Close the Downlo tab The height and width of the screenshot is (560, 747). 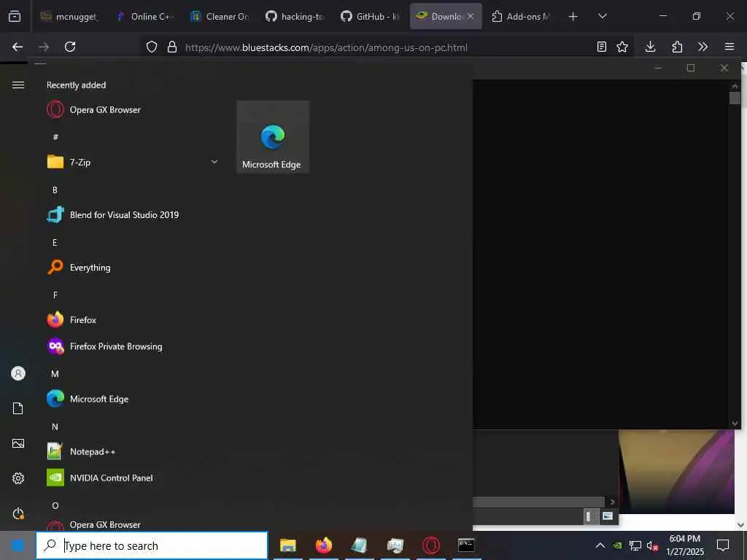click(x=471, y=16)
